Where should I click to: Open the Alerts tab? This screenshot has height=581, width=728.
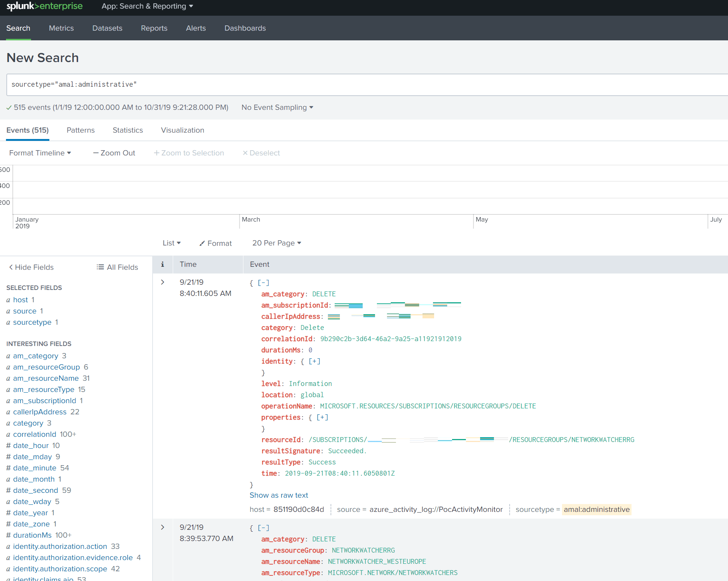[x=196, y=28]
